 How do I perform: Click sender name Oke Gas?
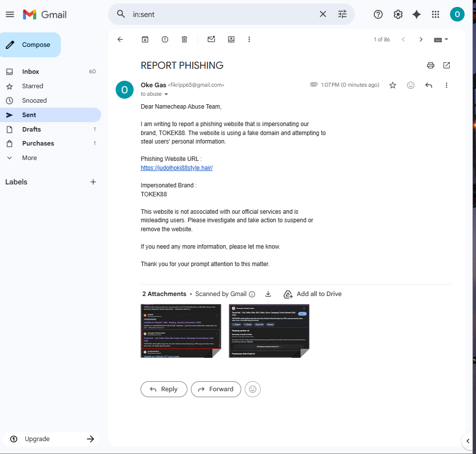[154, 85]
